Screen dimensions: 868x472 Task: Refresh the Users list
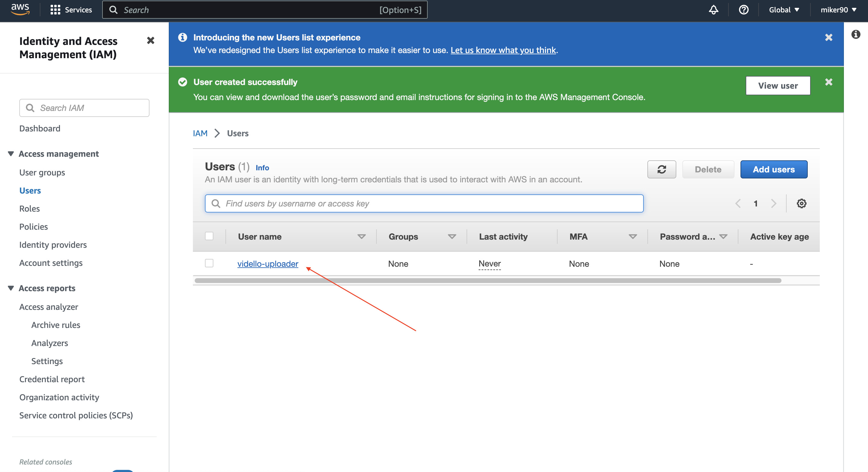click(662, 169)
